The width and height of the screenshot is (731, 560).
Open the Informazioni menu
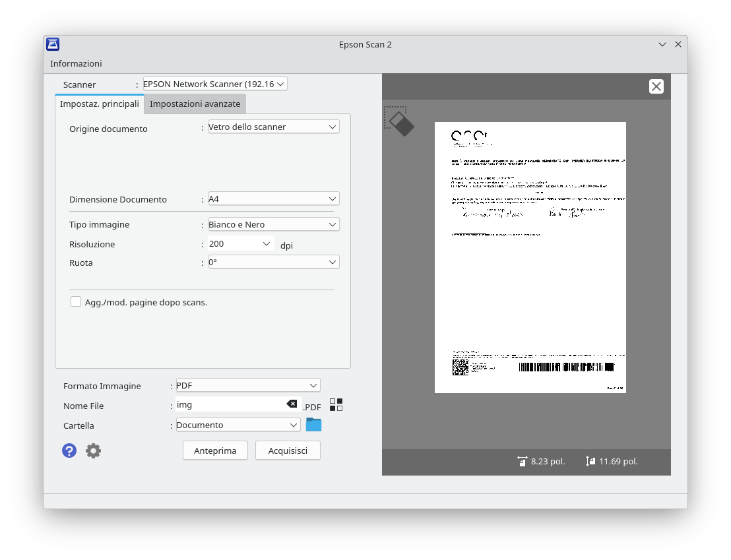point(76,63)
